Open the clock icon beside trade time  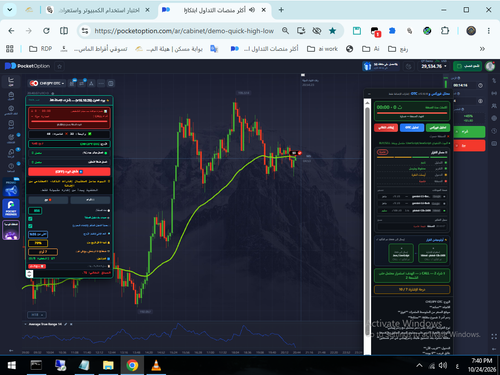[x=480, y=85]
